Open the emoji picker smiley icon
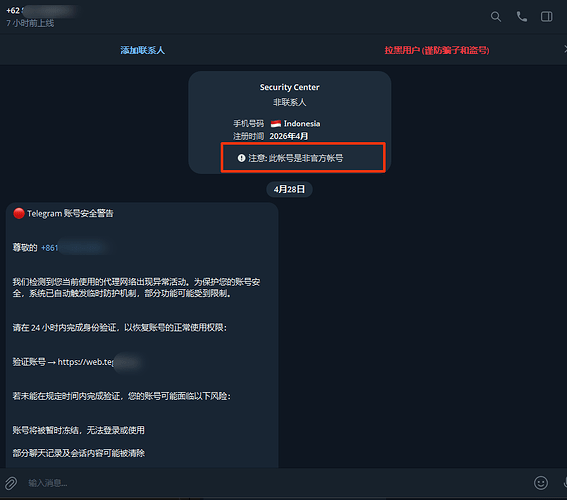Screen dimensions: 567x500 (541, 483)
